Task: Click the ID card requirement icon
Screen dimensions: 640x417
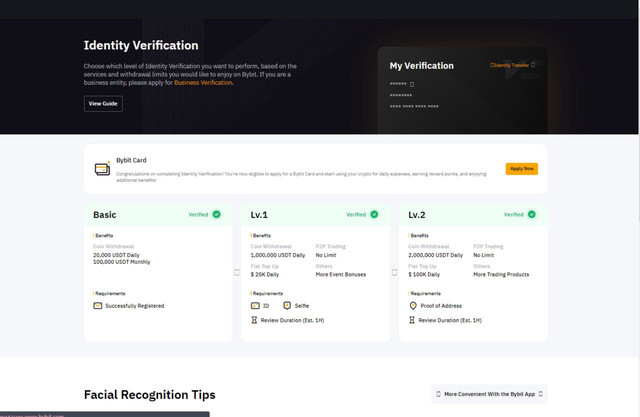Action: (255, 306)
